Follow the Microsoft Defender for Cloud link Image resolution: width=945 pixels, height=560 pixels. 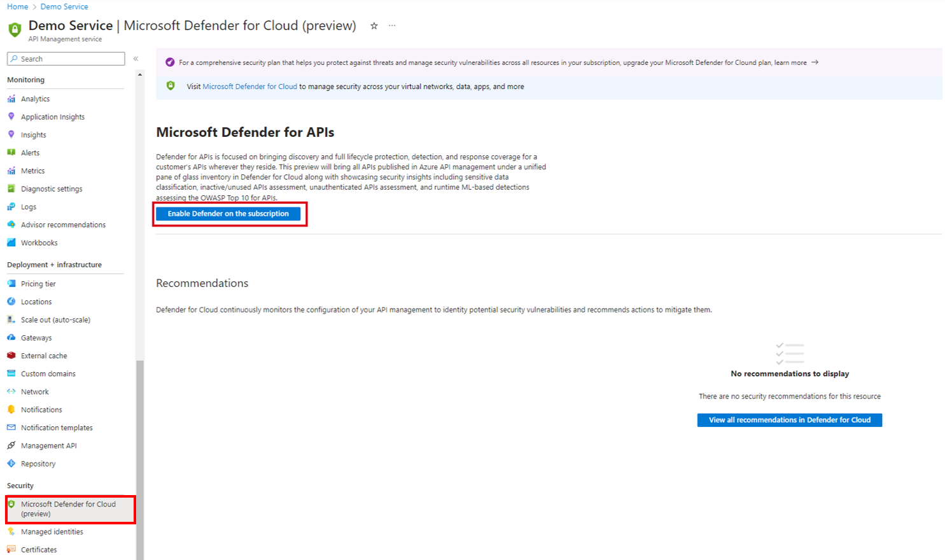[249, 87]
